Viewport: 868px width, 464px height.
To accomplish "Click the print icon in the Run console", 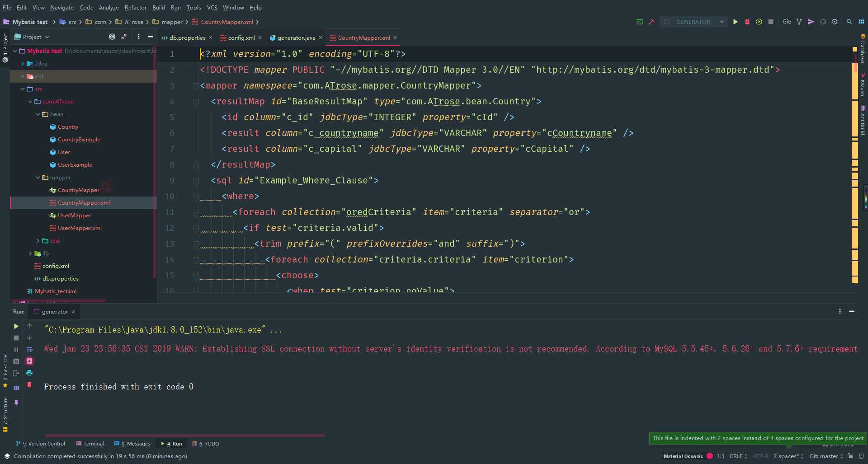I will 29,373.
